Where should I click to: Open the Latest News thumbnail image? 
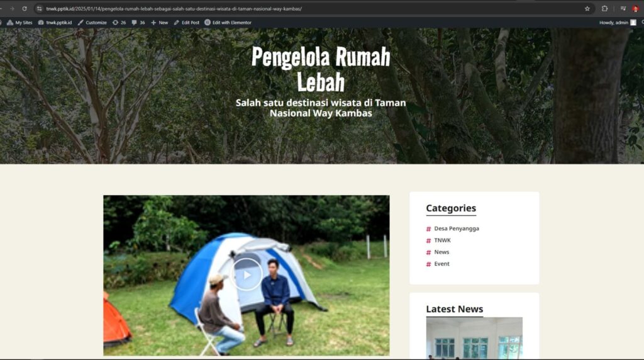pyautogui.click(x=474, y=338)
